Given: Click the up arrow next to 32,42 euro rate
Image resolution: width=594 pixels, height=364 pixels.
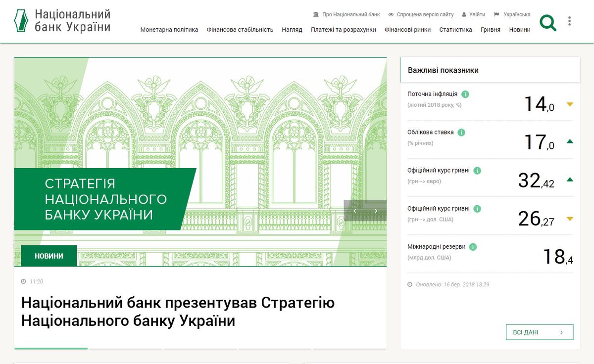Looking at the screenshot, I should (570, 180).
